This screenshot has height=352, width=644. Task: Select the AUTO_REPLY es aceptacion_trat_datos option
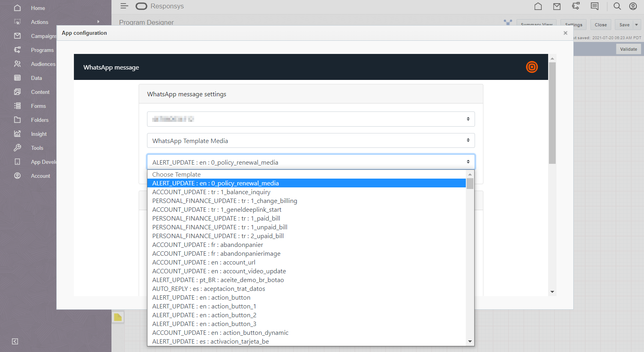(209, 289)
